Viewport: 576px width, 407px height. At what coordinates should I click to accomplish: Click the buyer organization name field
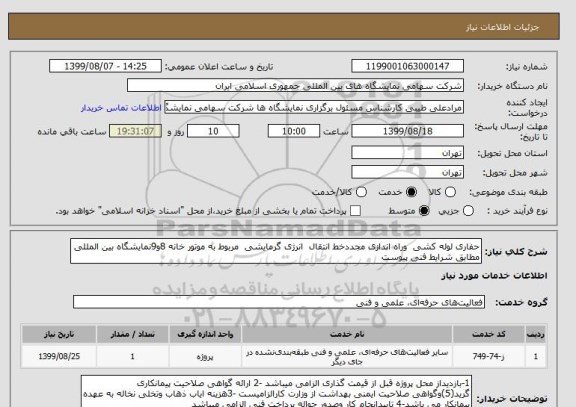coord(295,86)
